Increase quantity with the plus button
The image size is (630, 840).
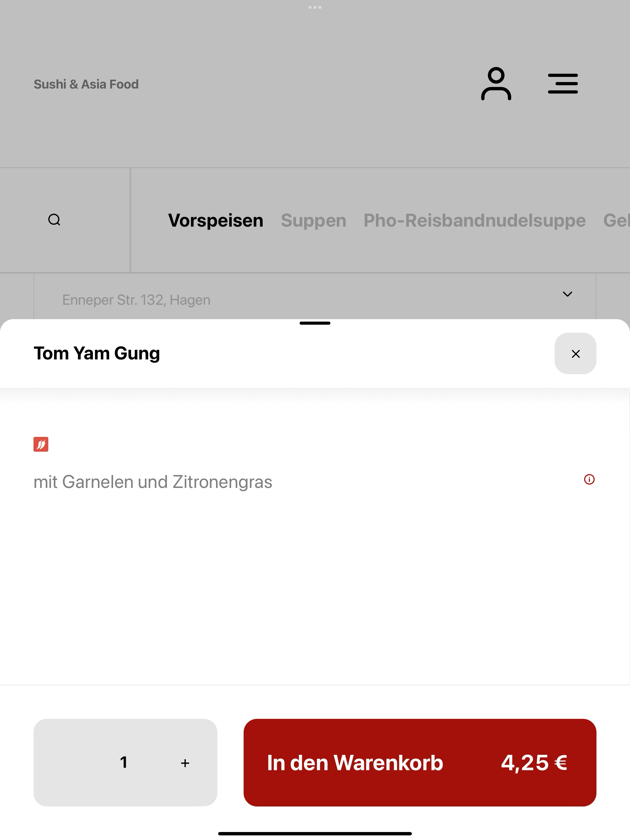[185, 763]
